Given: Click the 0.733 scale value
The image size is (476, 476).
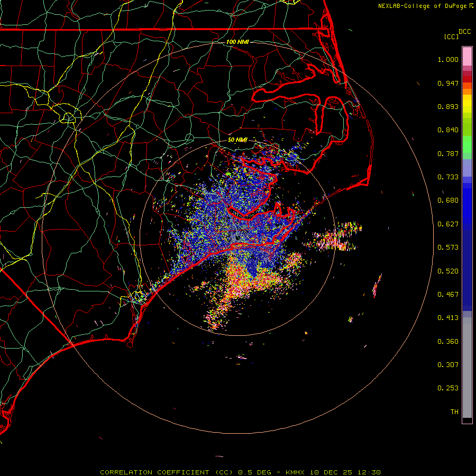Looking at the screenshot, I should tap(448, 177).
